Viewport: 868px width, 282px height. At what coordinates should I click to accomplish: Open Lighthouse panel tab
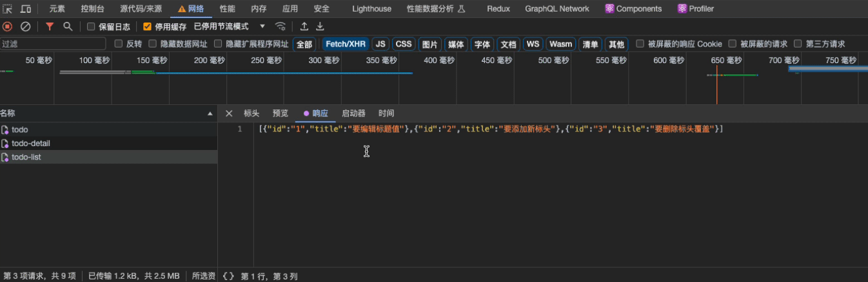click(371, 9)
